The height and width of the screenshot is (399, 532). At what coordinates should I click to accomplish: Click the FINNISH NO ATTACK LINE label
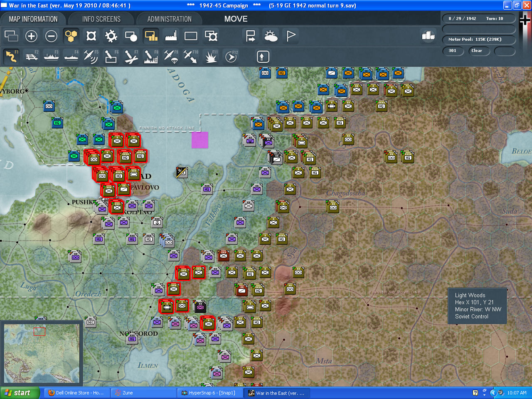click(167, 128)
